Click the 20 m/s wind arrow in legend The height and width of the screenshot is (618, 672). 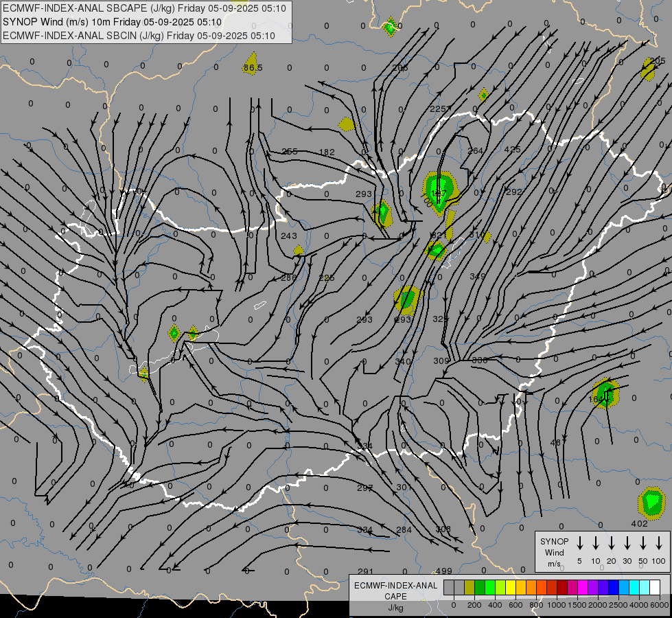coord(612,542)
